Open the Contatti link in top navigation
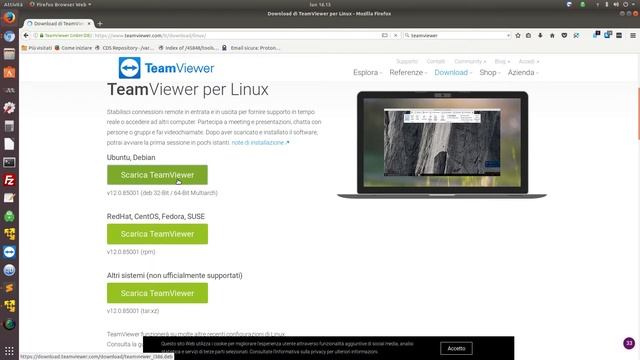Viewport: 640px width, 360px height. tap(436, 61)
